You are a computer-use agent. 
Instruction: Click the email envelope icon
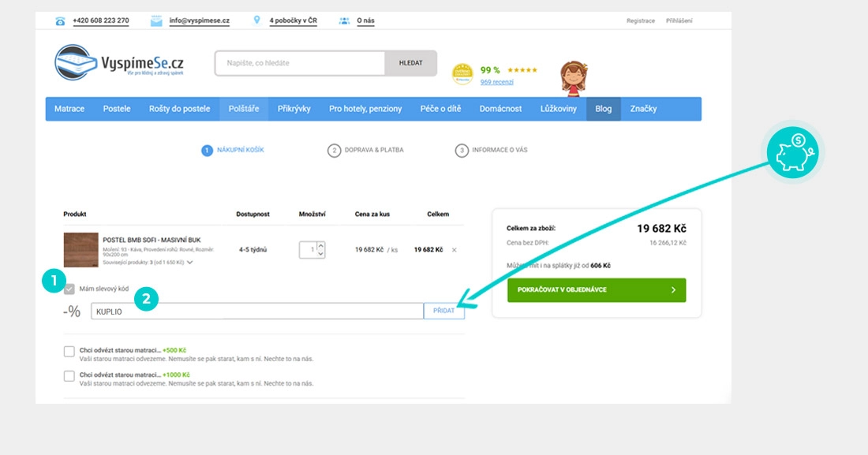coord(157,21)
